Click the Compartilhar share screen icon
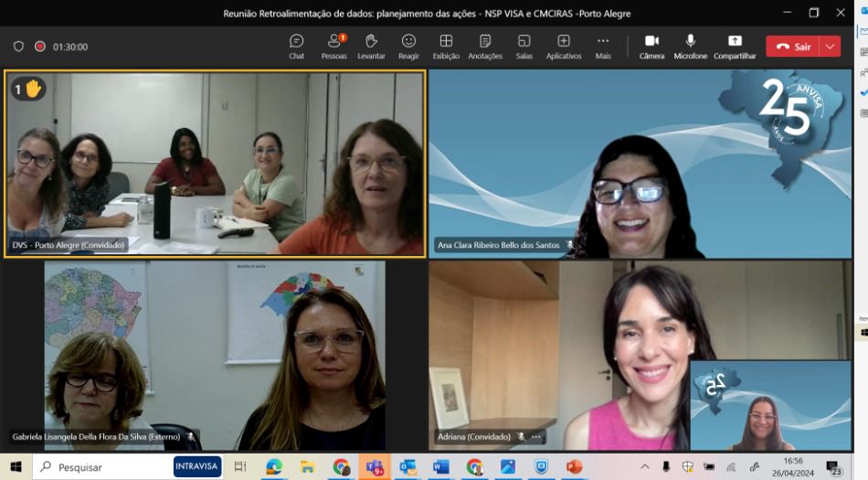868x480 pixels. click(735, 47)
